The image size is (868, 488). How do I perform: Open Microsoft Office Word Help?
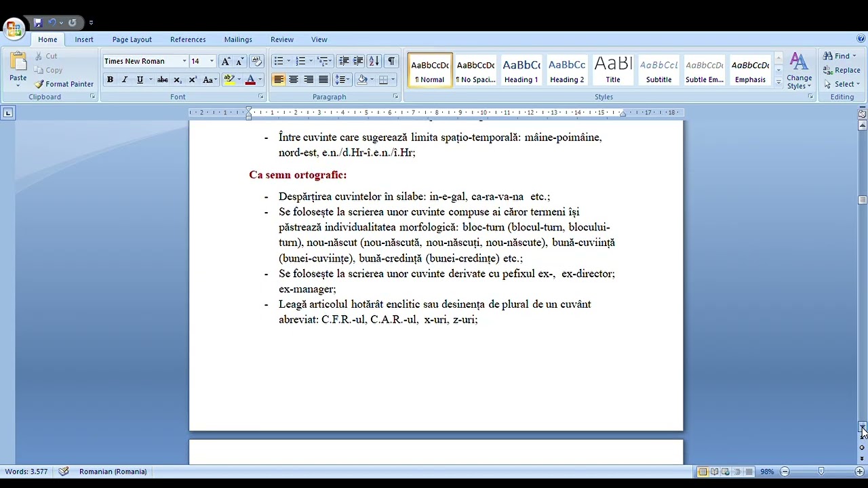861,39
